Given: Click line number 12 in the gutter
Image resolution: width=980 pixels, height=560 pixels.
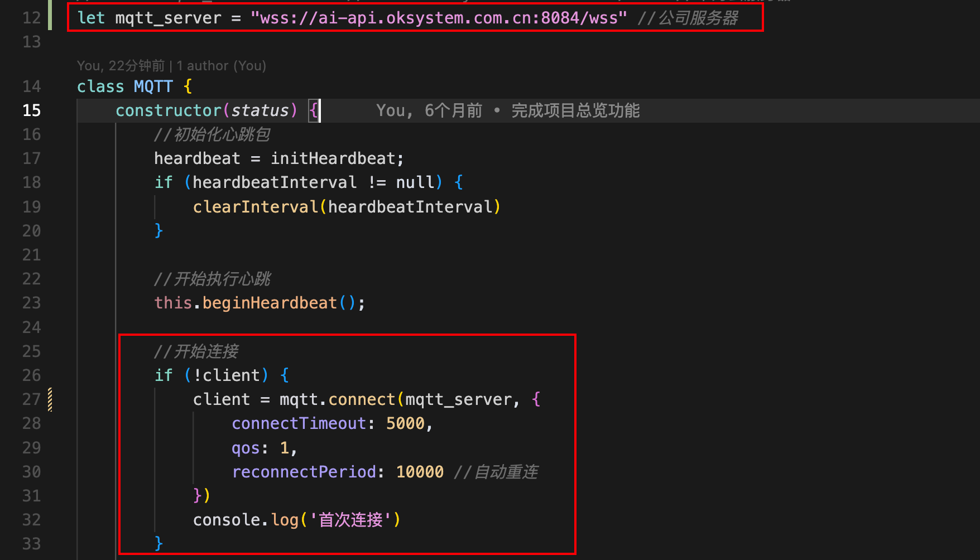Looking at the screenshot, I should click(x=31, y=18).
